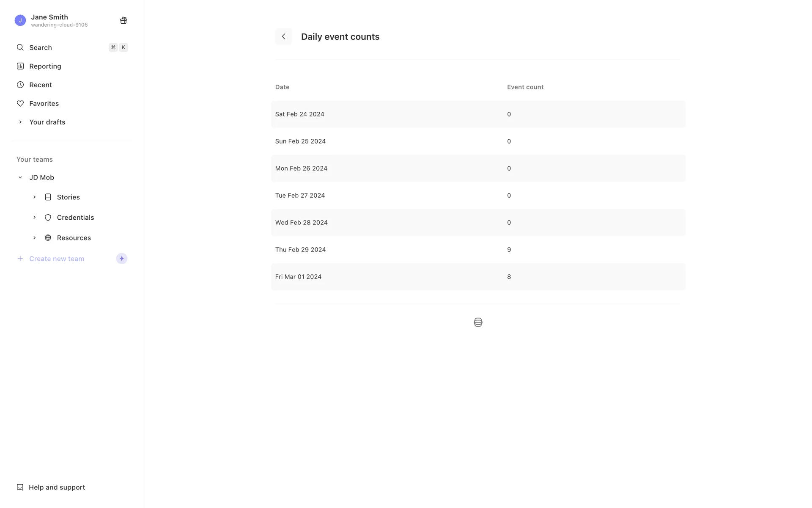This screenshot has width=812, height=508.
Task: Expand the Your drafts section
Action: coord(20,122)
